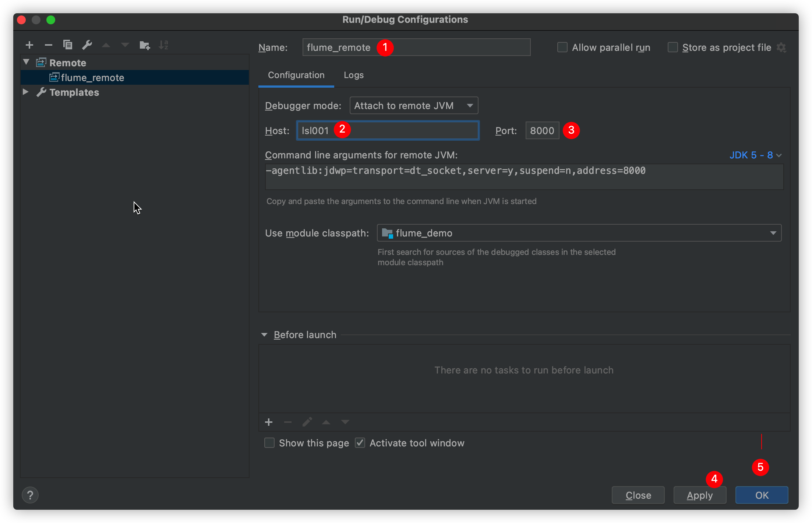
Task: Check Store as project file
Action: [672, 48]
